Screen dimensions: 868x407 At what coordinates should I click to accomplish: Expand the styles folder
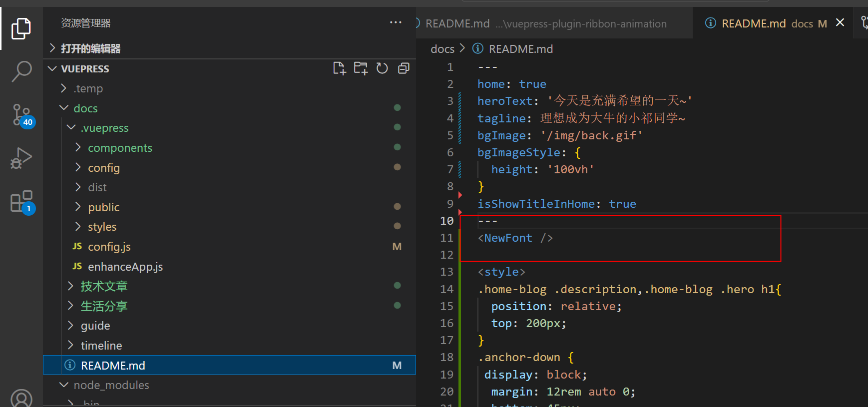(78, 226)
